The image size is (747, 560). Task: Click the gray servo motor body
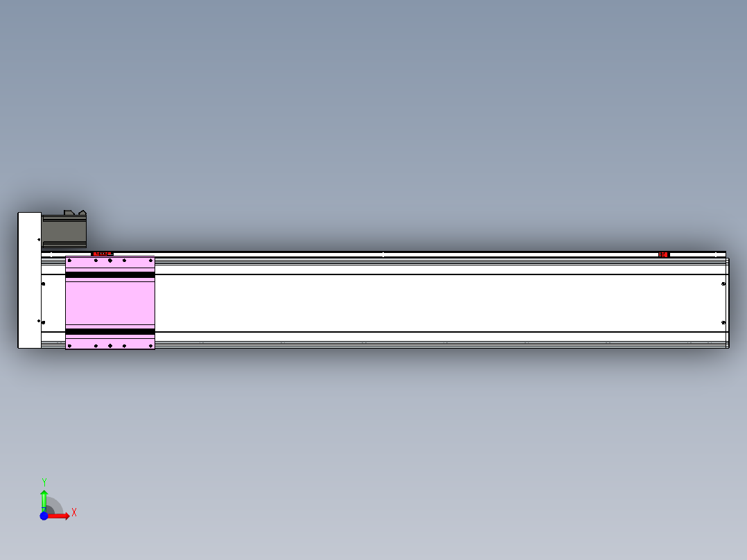click(64, 231)
